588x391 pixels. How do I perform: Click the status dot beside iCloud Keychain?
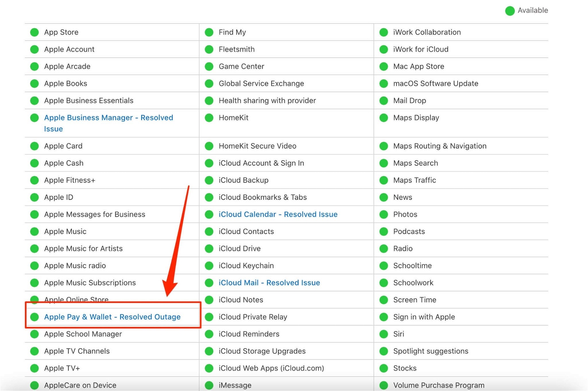coord(209,266)
